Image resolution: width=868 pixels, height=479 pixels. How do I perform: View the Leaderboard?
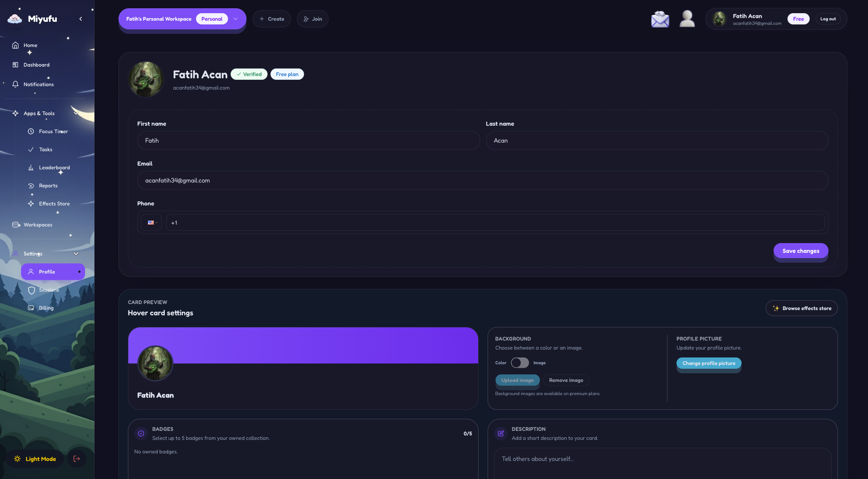click(x=53, y=167)
